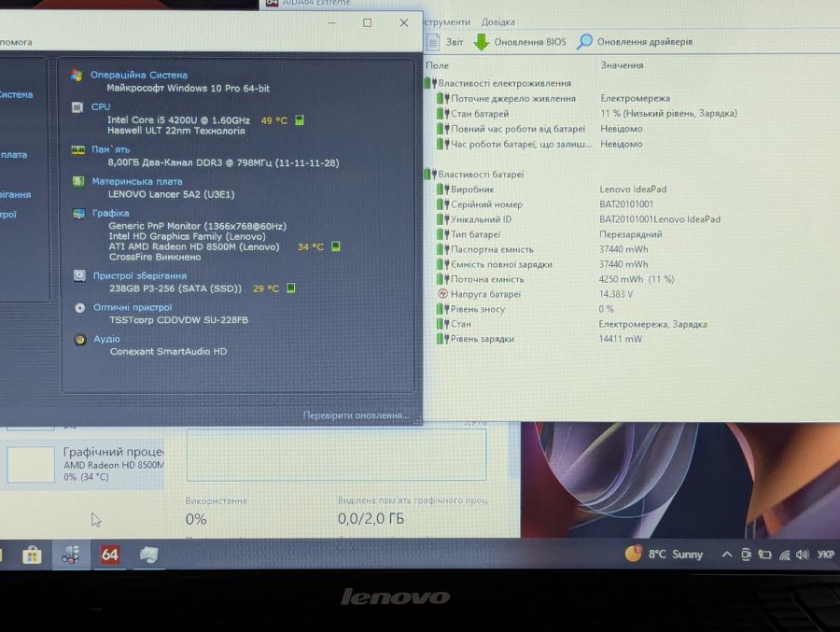
Task: Click the storage devices drive icon
Action: 80,275
